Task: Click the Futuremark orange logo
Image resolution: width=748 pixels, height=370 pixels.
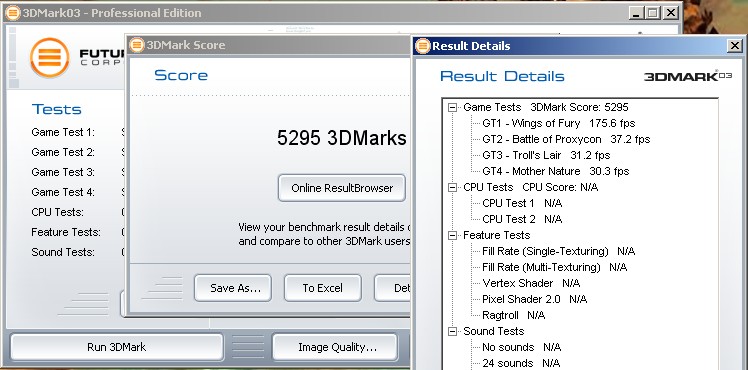Action: (x=50, y=58)
